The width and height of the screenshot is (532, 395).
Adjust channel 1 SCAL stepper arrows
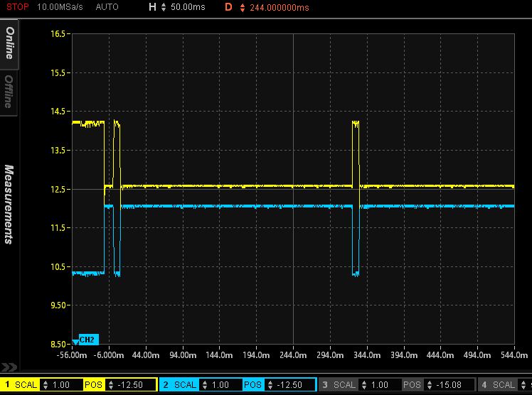click(x=46, y=385)
